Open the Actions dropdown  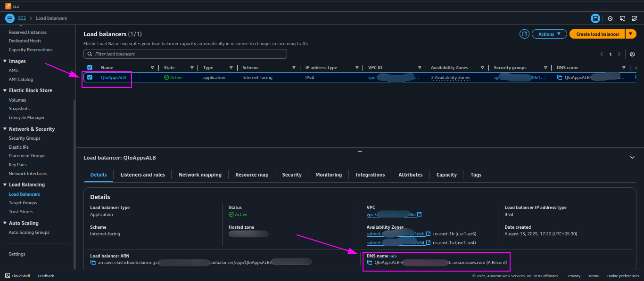(x=549, y=34)
